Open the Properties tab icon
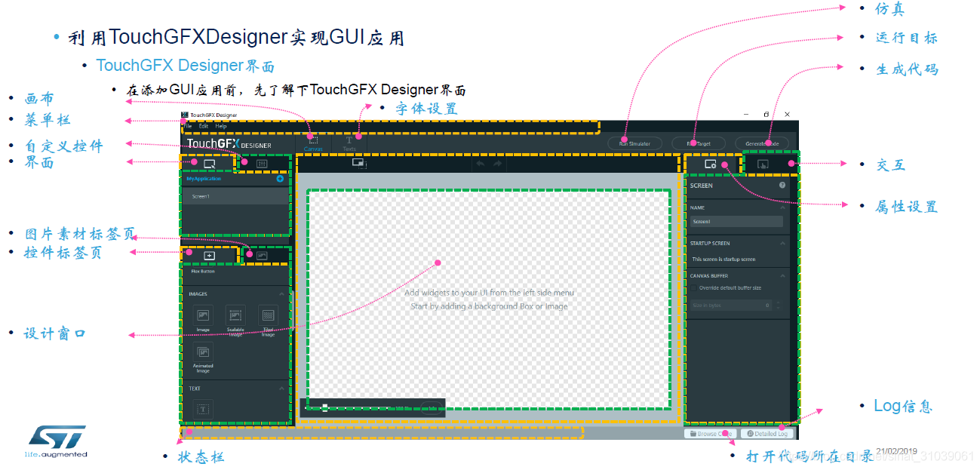The image size is (980, 470). click(x=710, y=163)
